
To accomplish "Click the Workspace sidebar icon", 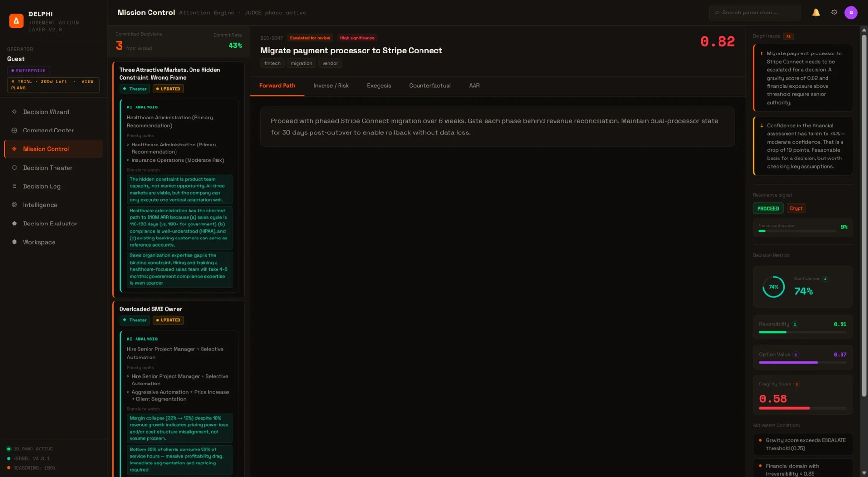I will point(14,242).
